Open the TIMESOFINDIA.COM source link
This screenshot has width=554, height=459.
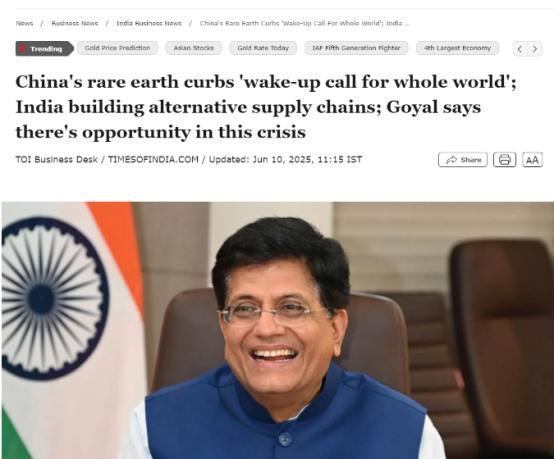(153, 159)
